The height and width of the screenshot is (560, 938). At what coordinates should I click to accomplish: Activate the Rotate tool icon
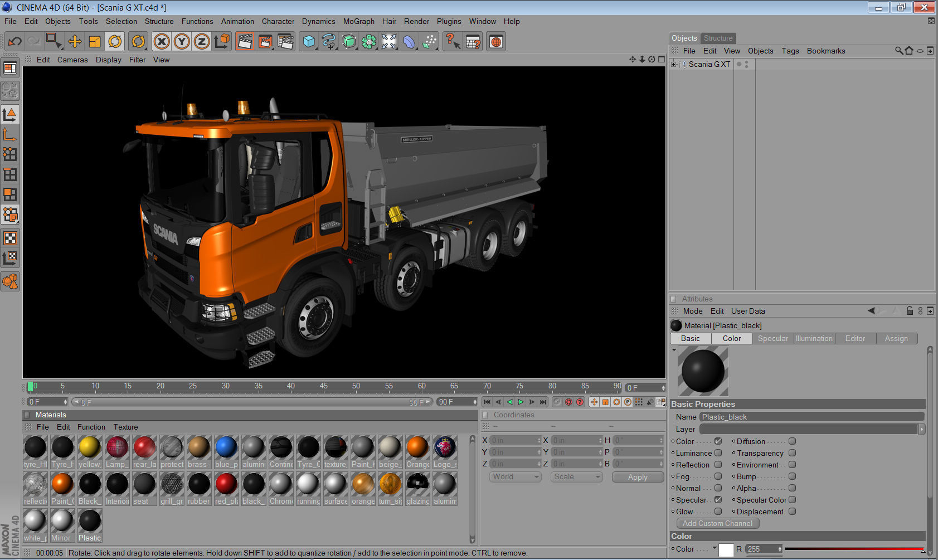click(x=115, y=41)
